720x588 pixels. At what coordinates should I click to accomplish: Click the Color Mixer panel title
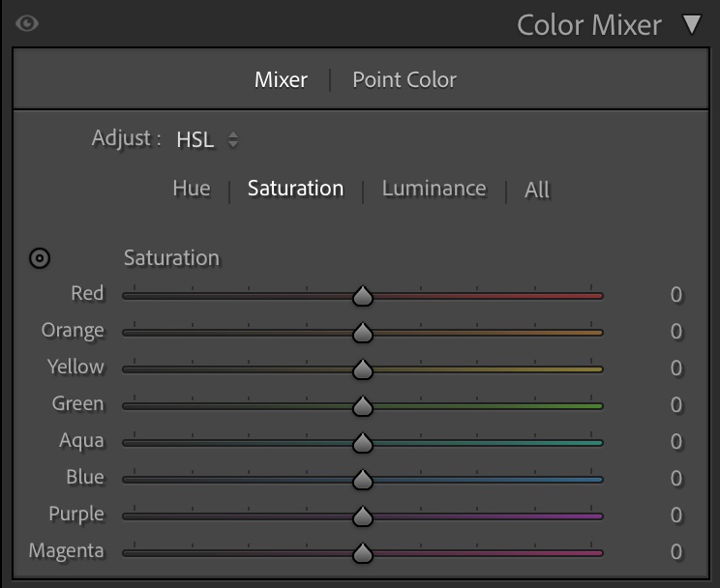(589, 25)
